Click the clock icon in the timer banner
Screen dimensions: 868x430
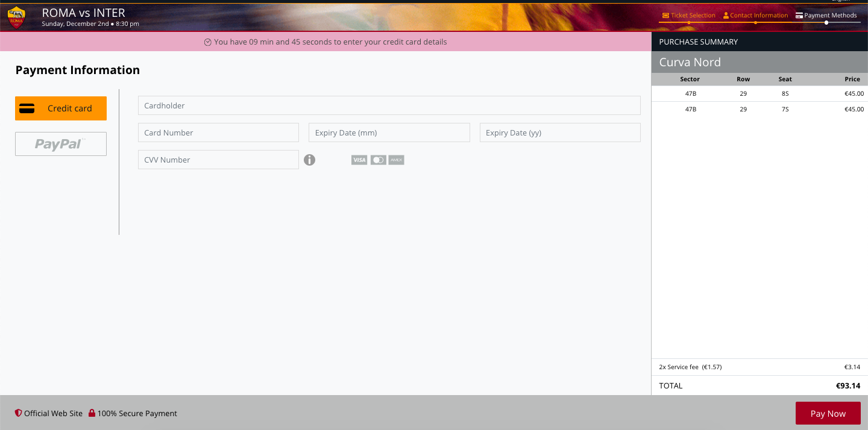(x=208, y=42)
